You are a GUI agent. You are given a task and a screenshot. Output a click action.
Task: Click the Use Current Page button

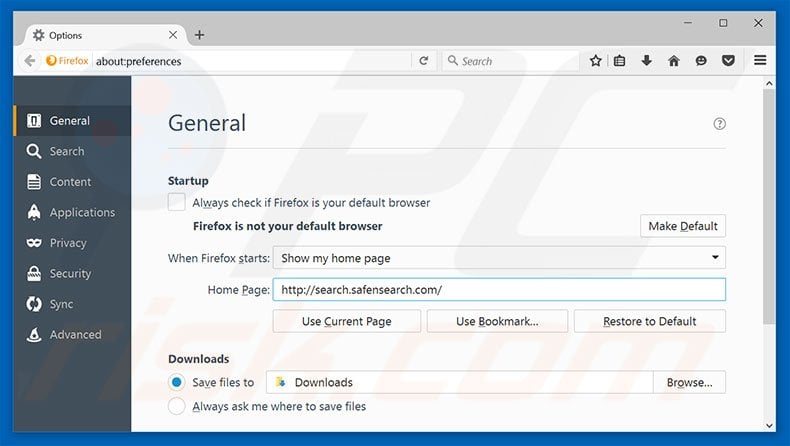347,321
